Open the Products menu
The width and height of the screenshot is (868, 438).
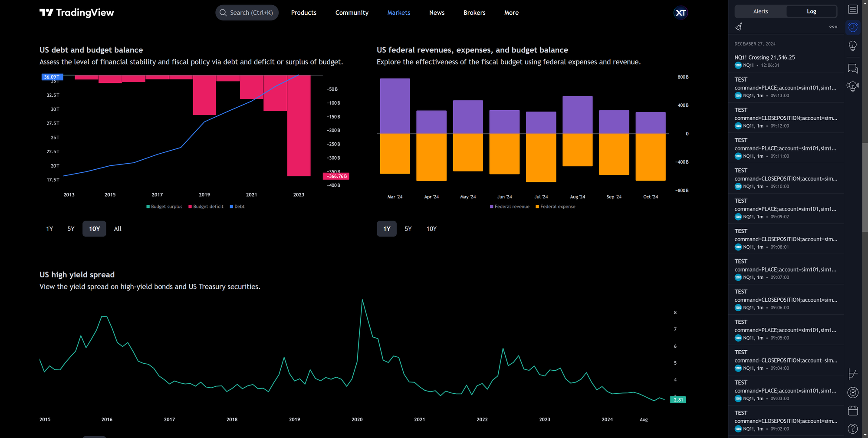[304, 13]
